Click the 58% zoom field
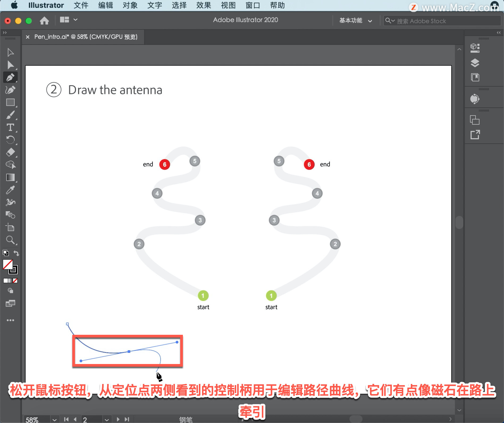The width and height of the screenshot is (504, 423). click(x=36, y=420)
